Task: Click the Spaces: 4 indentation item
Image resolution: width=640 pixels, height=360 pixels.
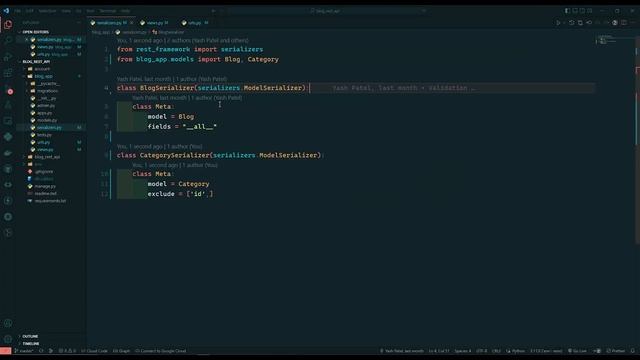Action: tap(462, 351)
